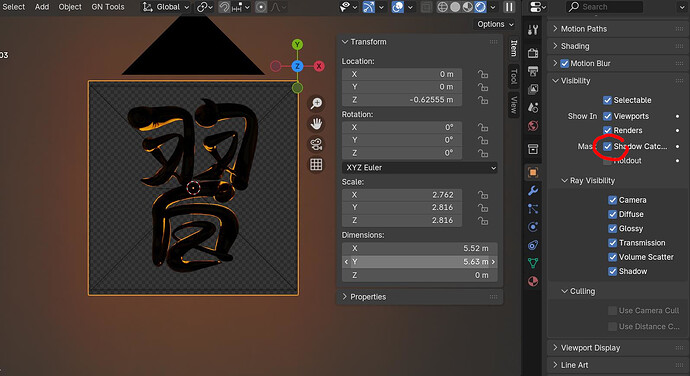Viewport: 690px width, 376px height.
Task: Open the Options dropdown
Action: point(495,24)
